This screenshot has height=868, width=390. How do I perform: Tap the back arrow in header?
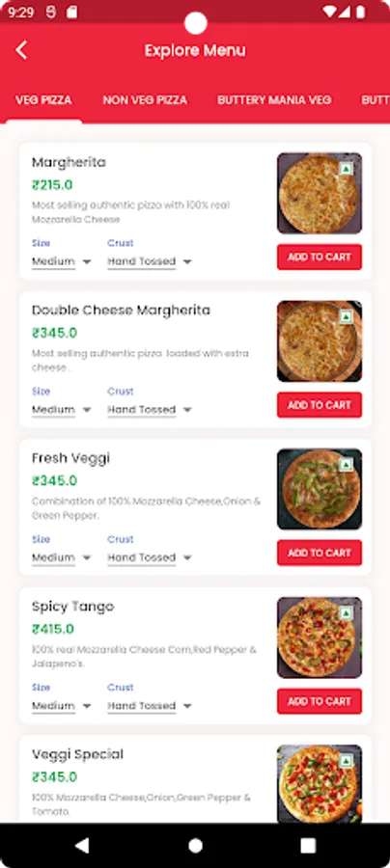(x=21, y=50)
